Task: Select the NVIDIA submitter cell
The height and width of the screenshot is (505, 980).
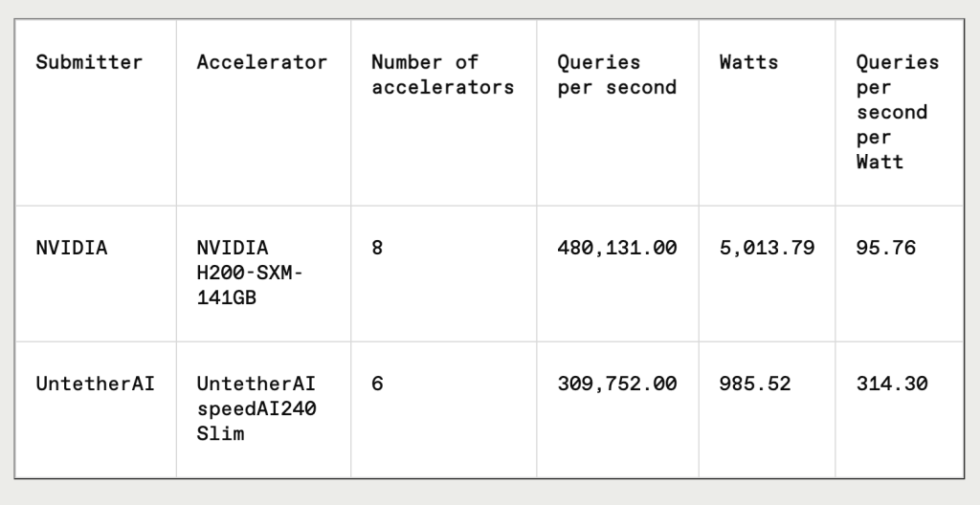Action: 71,248
